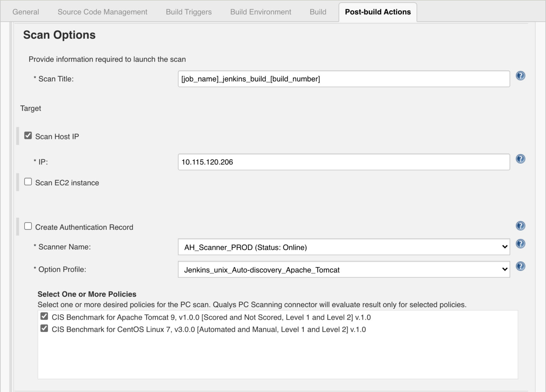Viewport: 546px width, 392px height.
Task: Open help for Scan Title field
Action: [x=520, y=76]
